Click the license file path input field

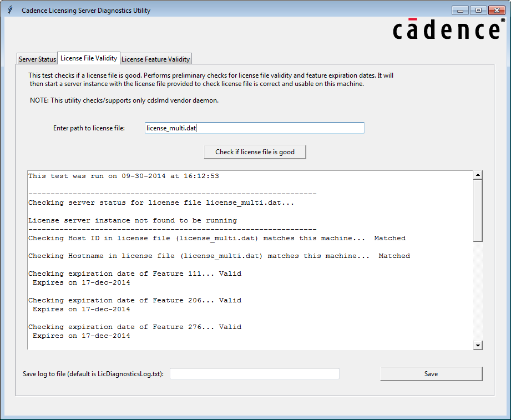pos(255,128)
